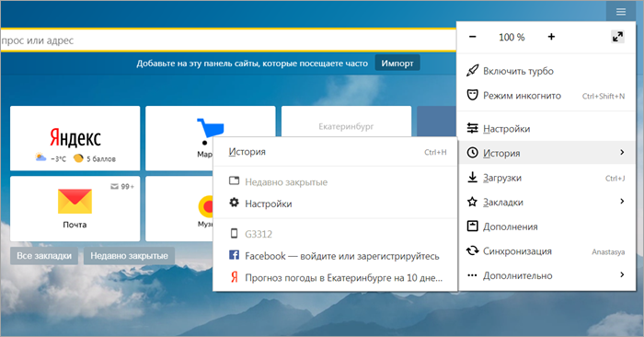Open the Яндекс tile thumbnail
644x337 pixels.
click(x=75, y=138)
